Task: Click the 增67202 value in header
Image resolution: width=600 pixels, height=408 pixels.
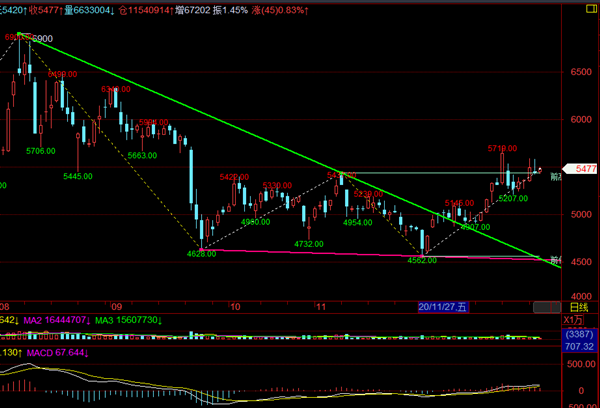Action: tap(193, 10)
